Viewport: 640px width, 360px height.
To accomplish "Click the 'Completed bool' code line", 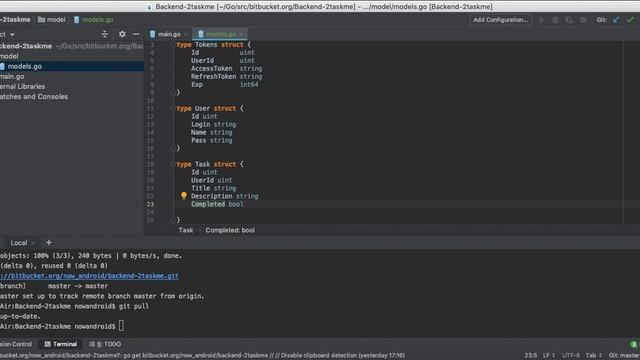I will (x=217, y=204).
